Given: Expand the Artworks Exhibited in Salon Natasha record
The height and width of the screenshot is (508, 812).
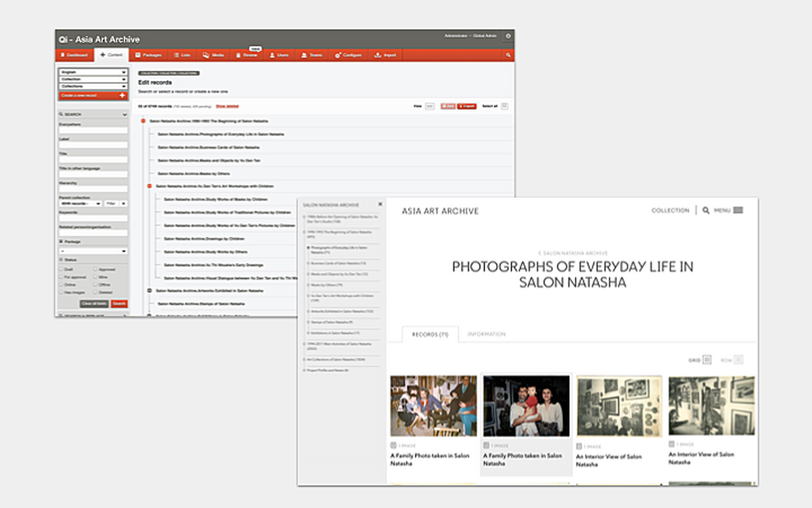Looking at the screenshot, I should [x=150, y=290].
